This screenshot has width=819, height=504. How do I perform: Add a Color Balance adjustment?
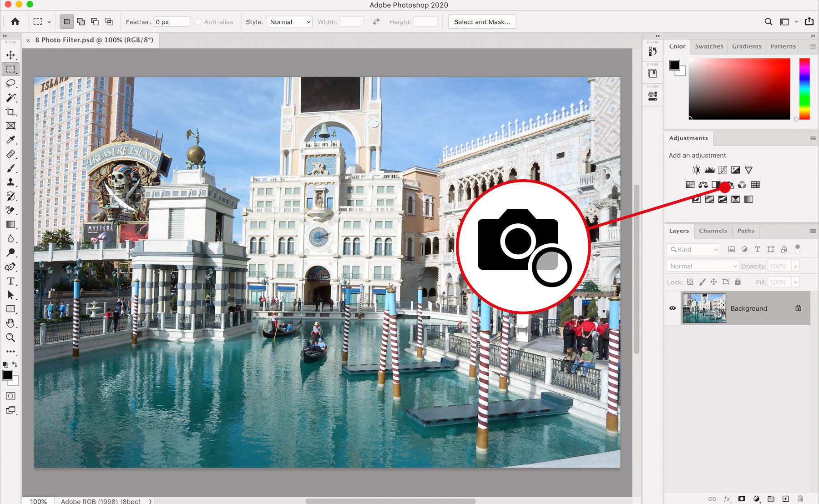point(703,185)
